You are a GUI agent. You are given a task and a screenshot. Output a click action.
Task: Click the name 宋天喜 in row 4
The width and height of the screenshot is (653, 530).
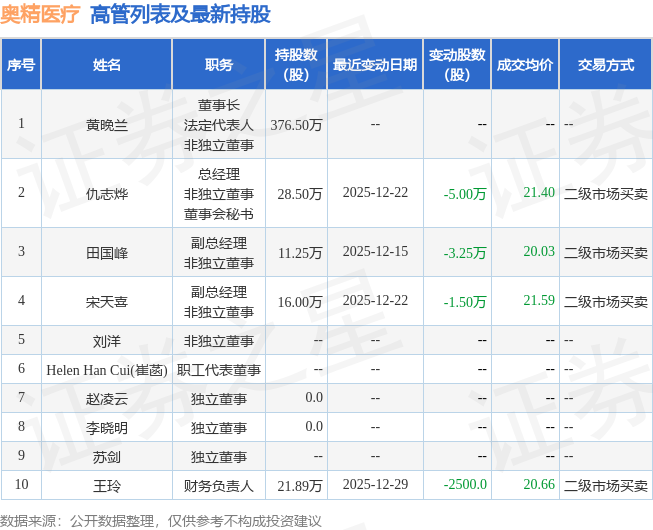tap(107, 301)
